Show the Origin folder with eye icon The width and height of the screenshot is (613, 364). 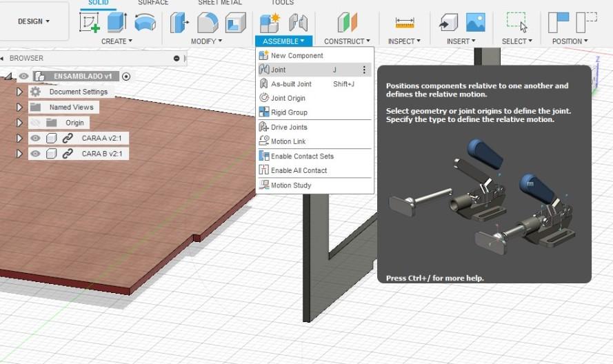pyautogui.click(x=35, y=123)
